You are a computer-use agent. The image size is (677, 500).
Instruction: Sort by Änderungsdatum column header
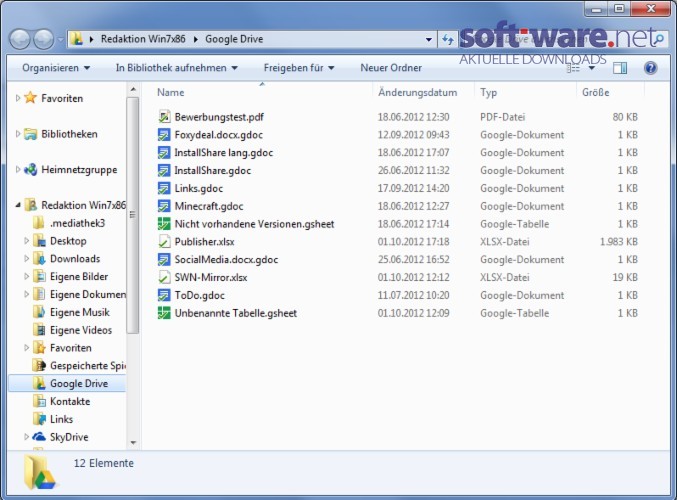click(x=423, y=92)
